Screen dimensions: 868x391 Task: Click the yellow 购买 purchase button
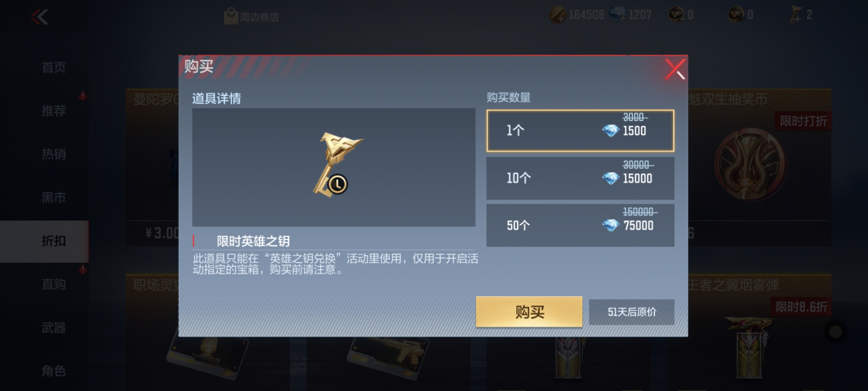[x=529, y=312]
